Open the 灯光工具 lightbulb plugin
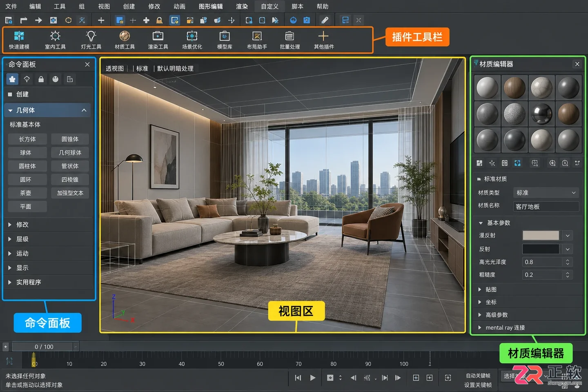Viewport: 588px width, 392px height. tap(91, 40)
